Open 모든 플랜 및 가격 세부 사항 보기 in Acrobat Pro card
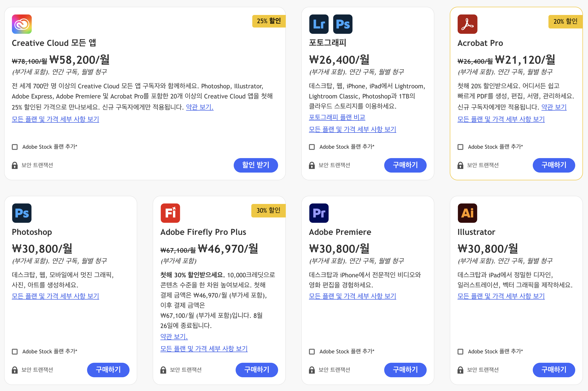 tap(501, 119)
